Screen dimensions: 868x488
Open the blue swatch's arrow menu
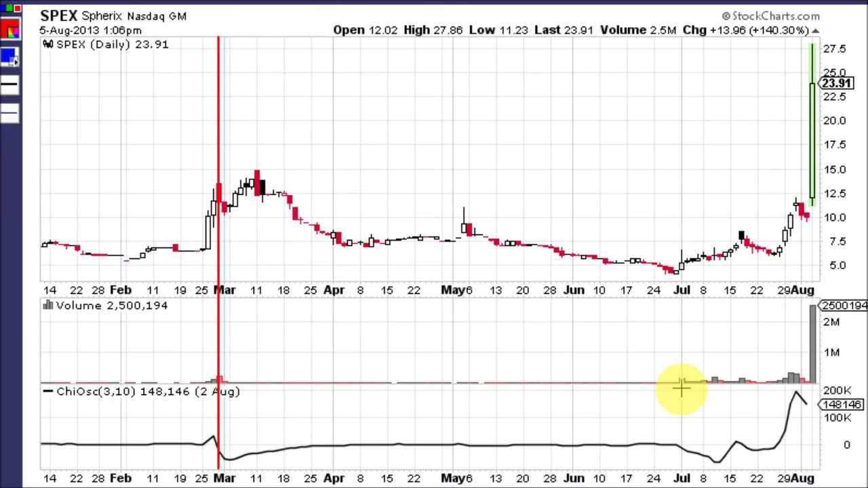point(16,62)
